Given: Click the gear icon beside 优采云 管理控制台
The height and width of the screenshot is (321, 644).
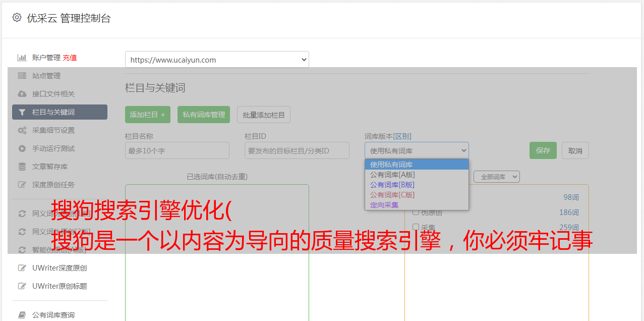Looking at the screenshot, I should click(x=17, y=18).
